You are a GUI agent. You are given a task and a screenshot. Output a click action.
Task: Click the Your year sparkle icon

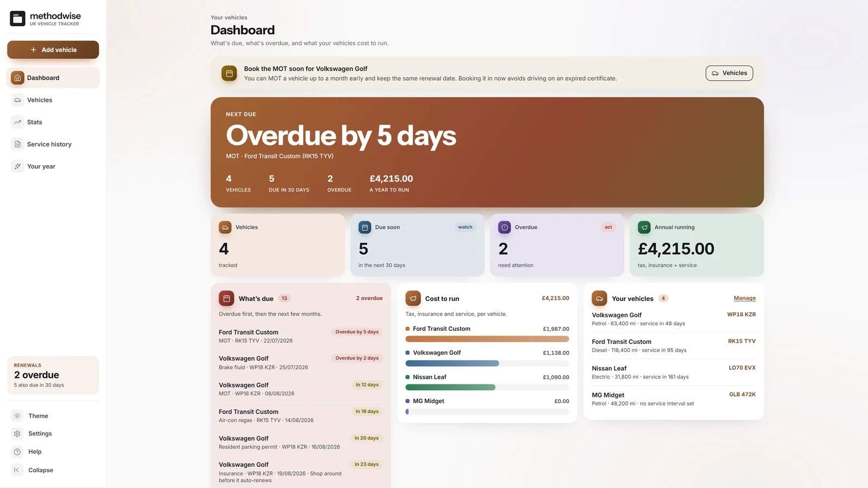17,166
